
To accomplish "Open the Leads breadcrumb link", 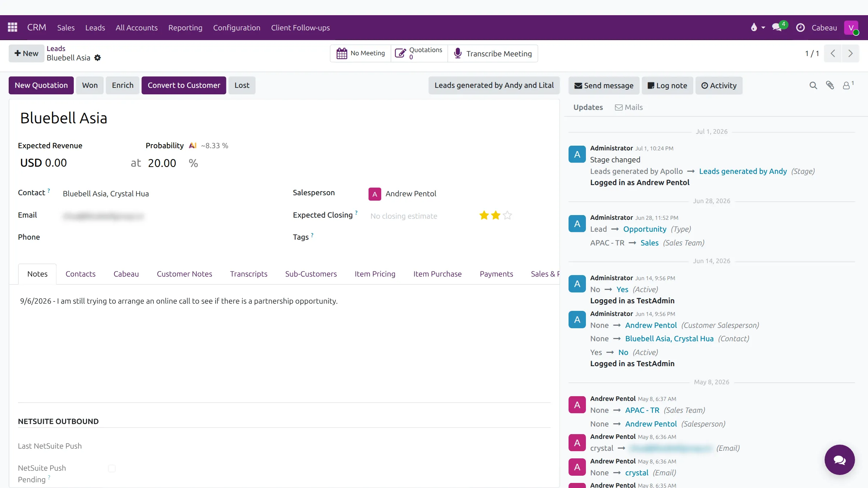I will pos(56,48).
